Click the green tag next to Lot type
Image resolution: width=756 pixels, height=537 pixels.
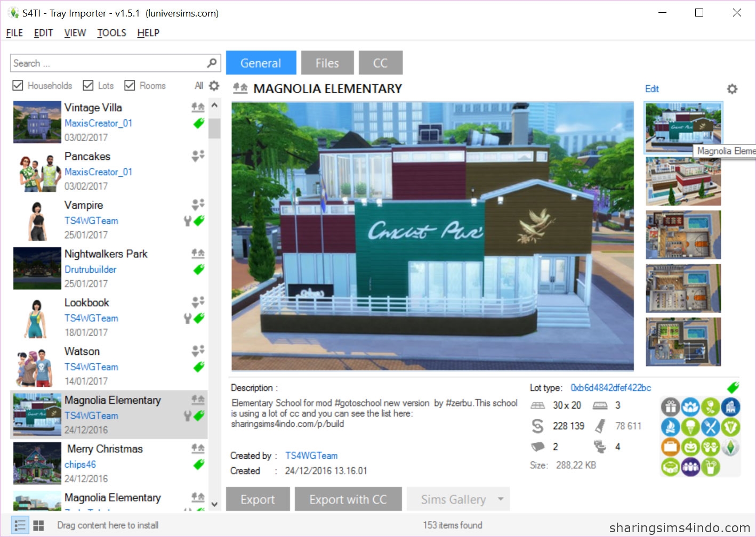733,387
